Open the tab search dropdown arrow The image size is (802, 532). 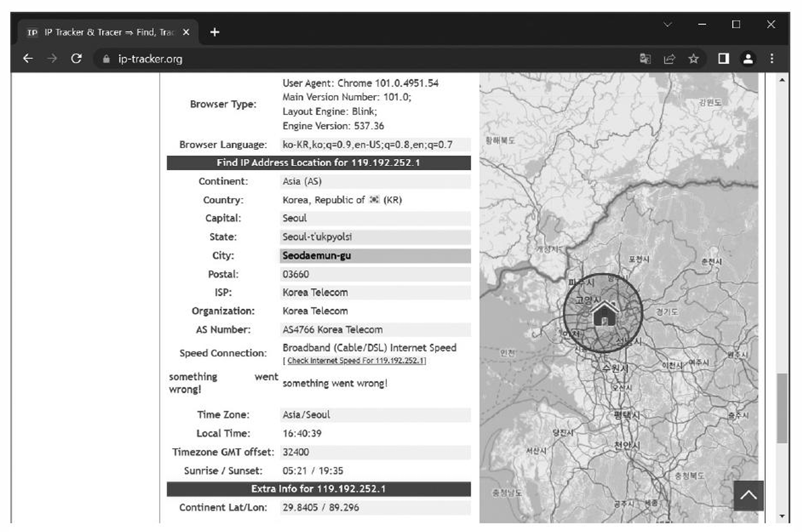(x=667, y=24)
